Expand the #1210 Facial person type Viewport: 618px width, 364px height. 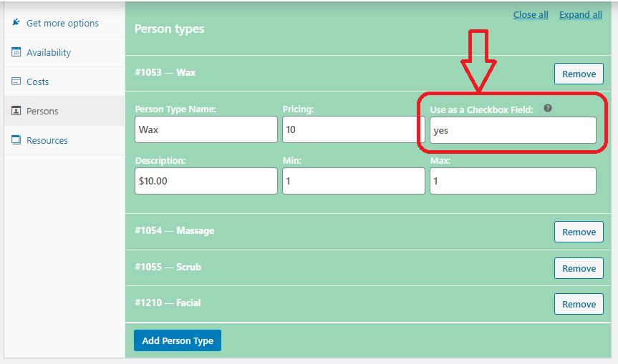[168, 302]
